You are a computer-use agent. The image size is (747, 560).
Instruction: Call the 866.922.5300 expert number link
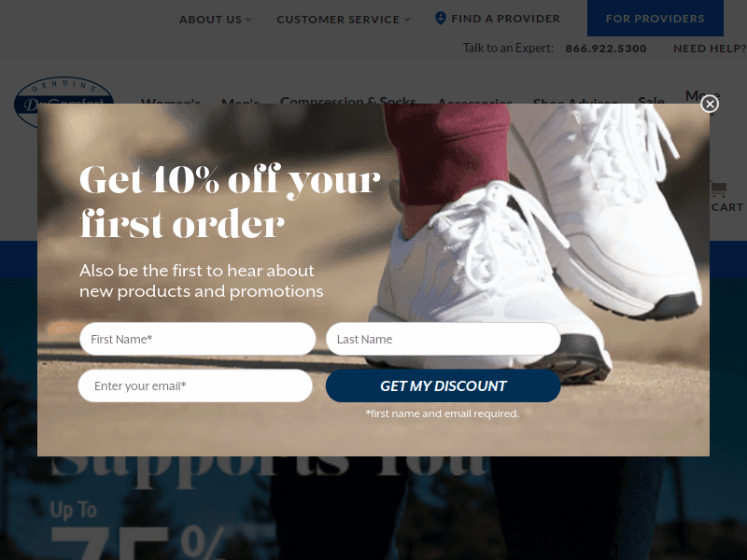605,49
